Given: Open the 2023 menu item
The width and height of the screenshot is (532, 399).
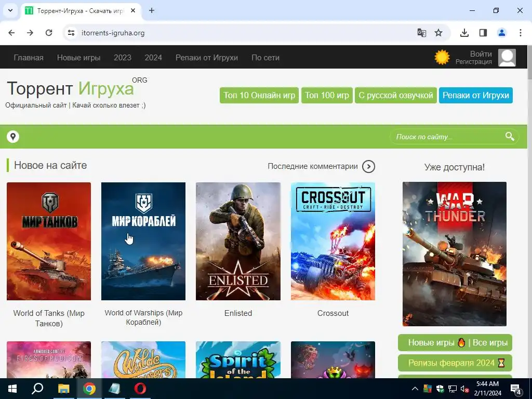Looking at the screenshot, I should [x=123, y=58].
